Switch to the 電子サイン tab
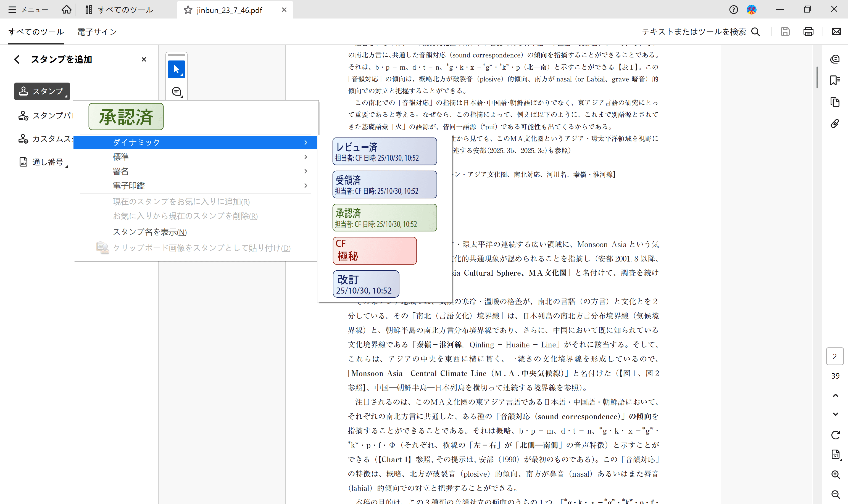848x504 pixels. 96,31
